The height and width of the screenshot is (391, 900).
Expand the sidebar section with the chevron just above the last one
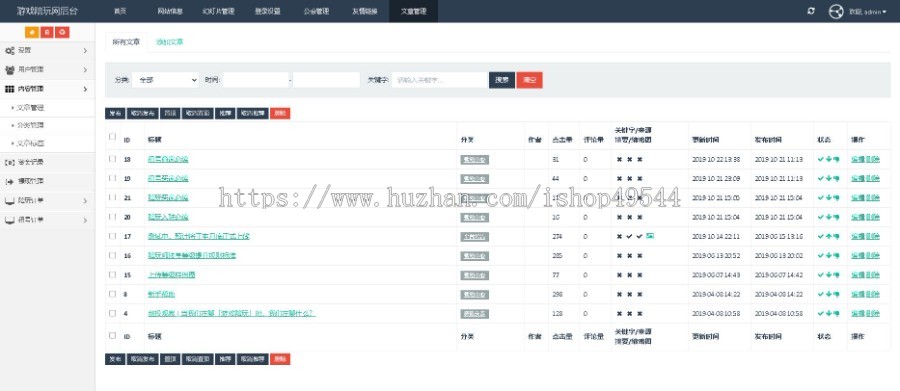tap(85, 201)
